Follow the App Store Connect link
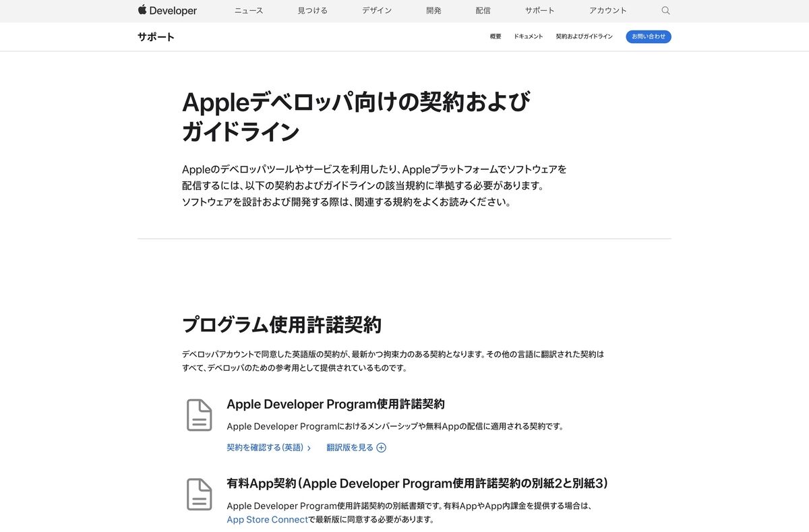This screenshot has width=809, height=532. point(267,520)
